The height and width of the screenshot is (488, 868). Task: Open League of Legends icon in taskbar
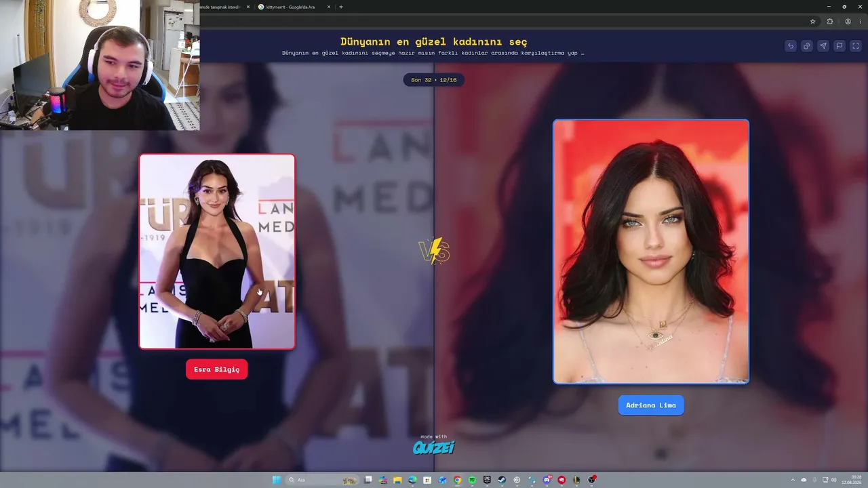pyautogui.click(x=576, y=480)
